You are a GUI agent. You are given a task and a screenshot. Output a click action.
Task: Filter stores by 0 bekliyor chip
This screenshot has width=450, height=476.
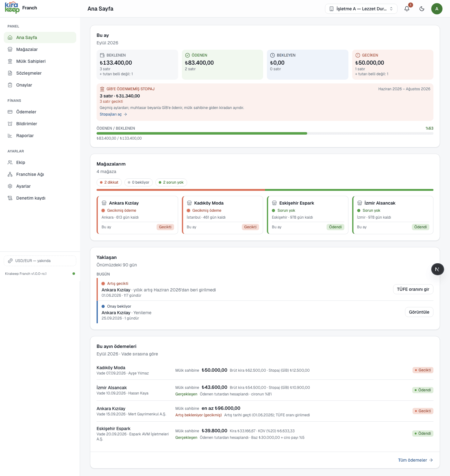138,182
